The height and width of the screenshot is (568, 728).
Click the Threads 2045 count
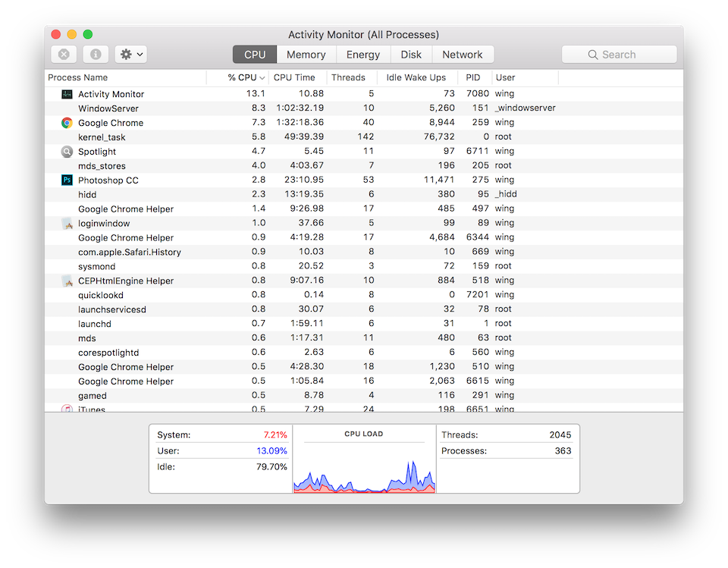[x=560, y=435]
